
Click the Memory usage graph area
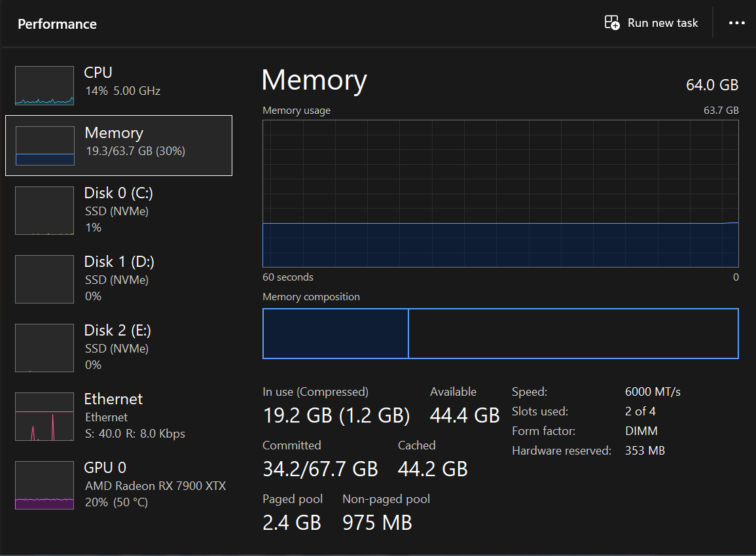[501, 193]
